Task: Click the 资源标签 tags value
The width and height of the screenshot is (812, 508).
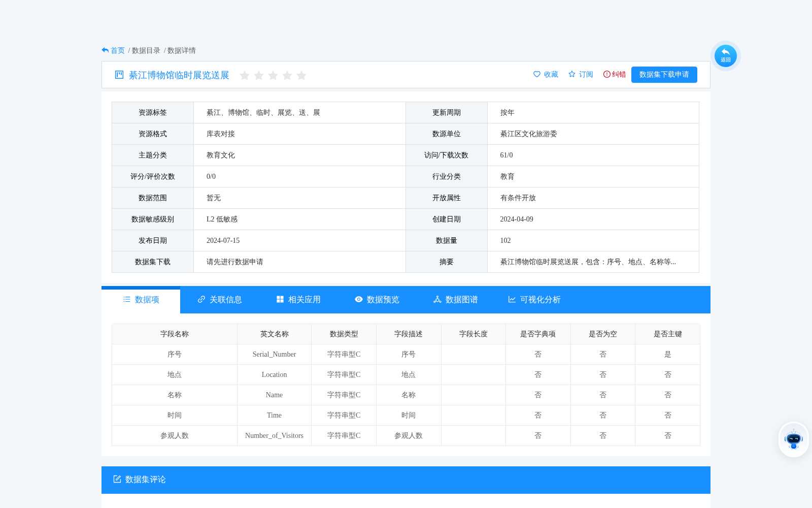Action: pos(263,112)
